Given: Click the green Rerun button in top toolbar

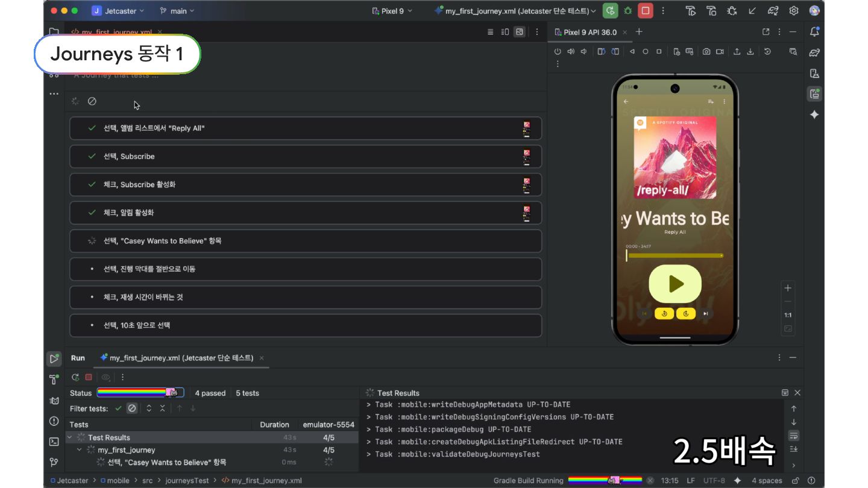Looking at the screenshot, I should (611, 11).
